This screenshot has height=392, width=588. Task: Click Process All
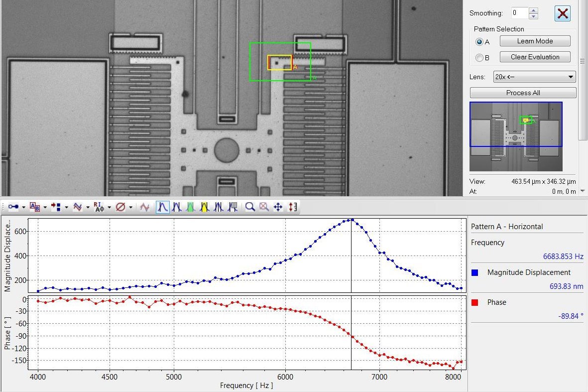522,93
